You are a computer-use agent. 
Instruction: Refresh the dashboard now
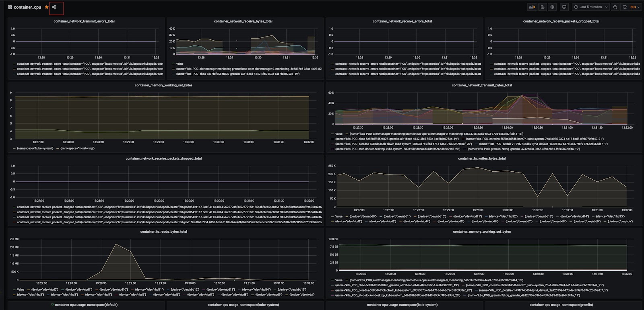(x=625, y=7)
